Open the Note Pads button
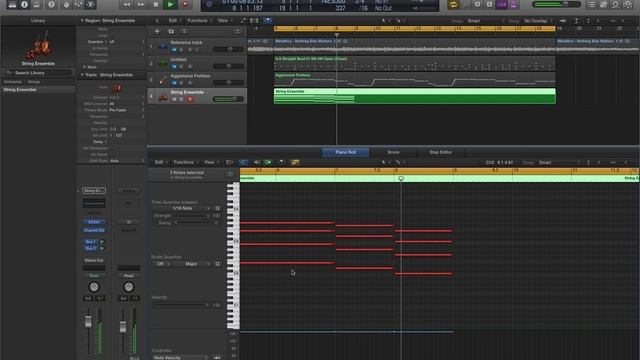Viewport: 640px width, 360px height. tap(604, 4)
